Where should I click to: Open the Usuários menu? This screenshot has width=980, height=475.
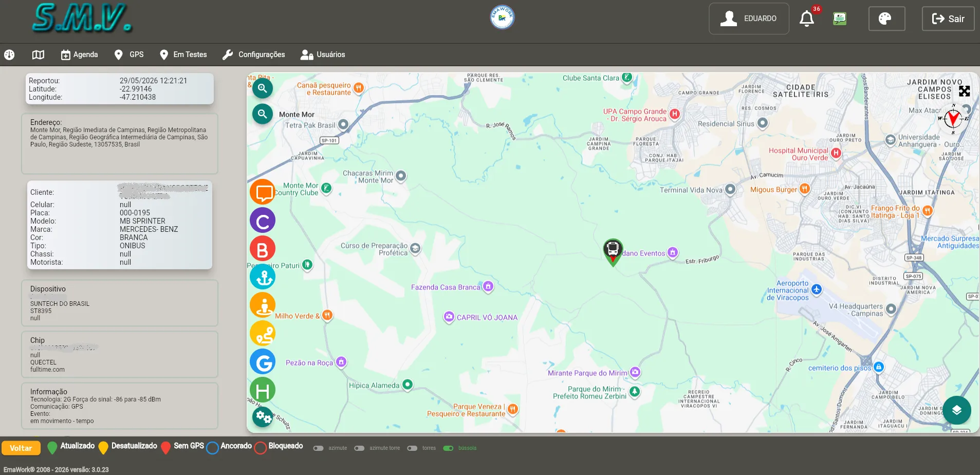323,54
